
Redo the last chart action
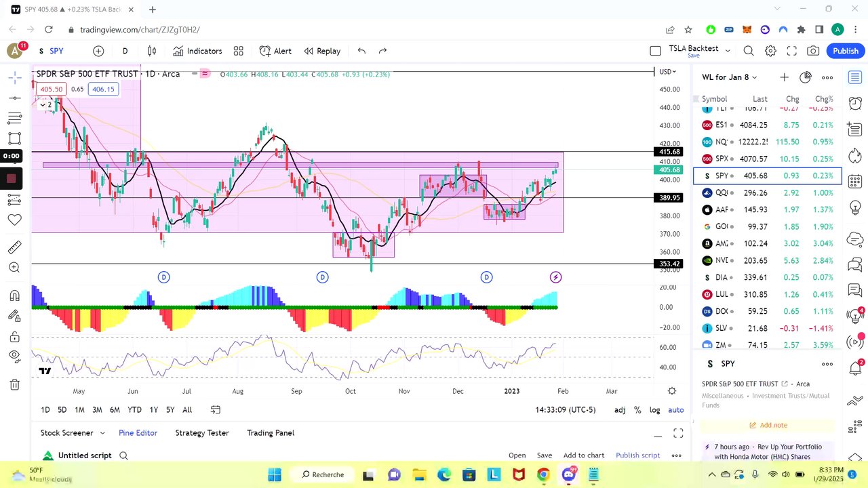[x=382, y=51]
